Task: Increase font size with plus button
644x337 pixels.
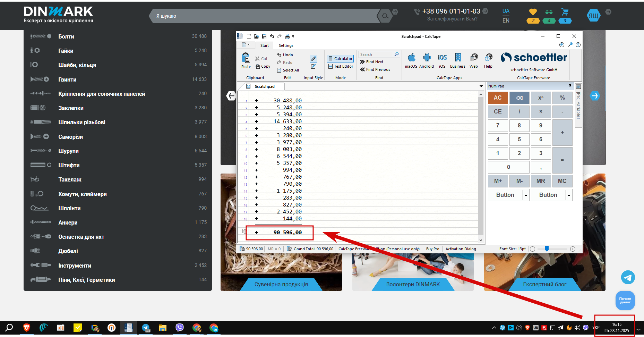Action: [x=573, y=249]
